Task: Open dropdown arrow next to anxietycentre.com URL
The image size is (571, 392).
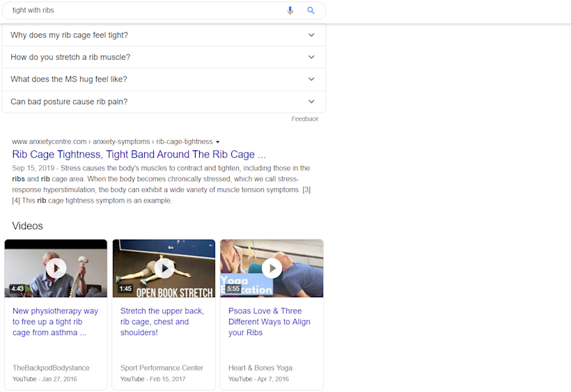Action: click(218, 142)
